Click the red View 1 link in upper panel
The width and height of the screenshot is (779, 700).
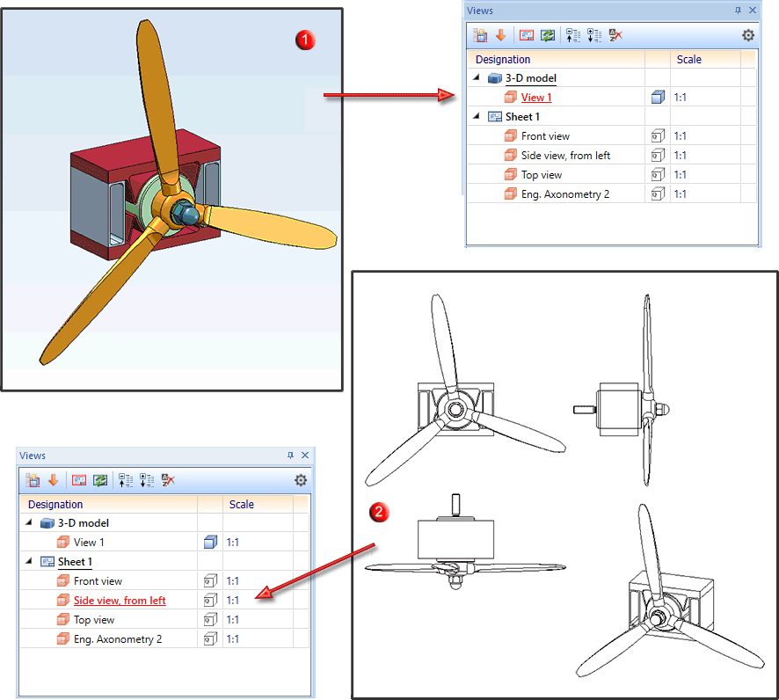click(536, 98)
